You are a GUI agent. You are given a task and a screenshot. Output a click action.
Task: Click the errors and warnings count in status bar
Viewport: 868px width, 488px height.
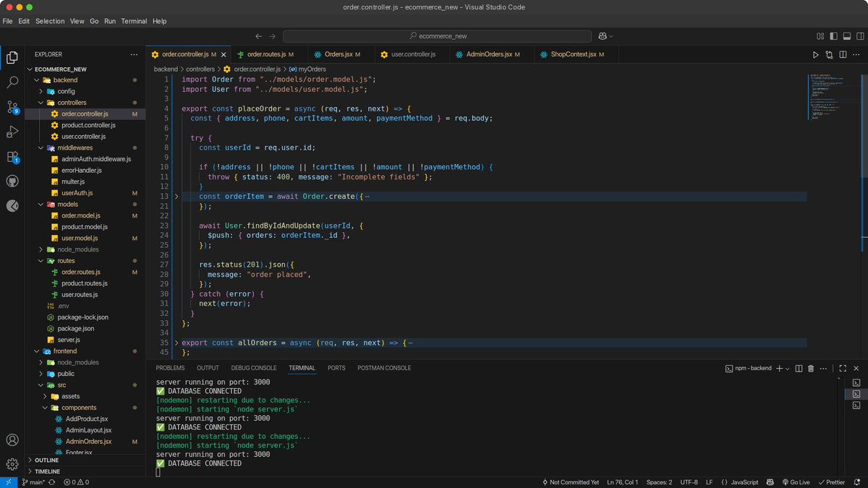pyautogui.click(x=76, y=482)
